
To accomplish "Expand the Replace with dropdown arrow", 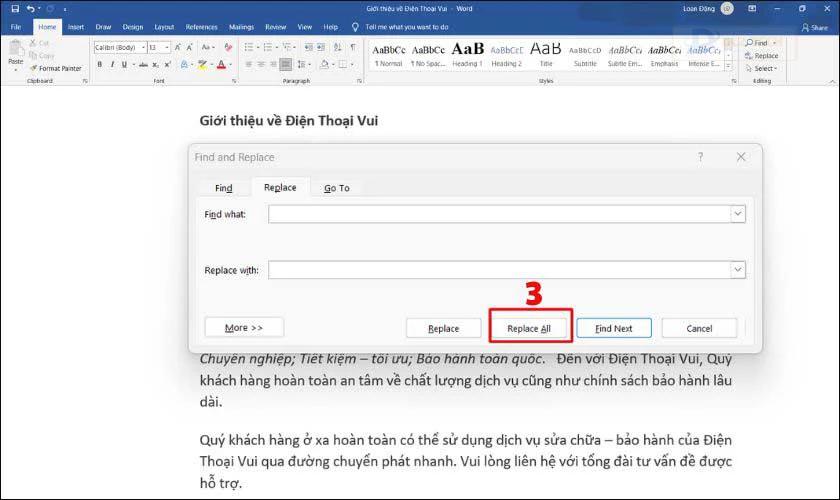I will coord(738,270).
